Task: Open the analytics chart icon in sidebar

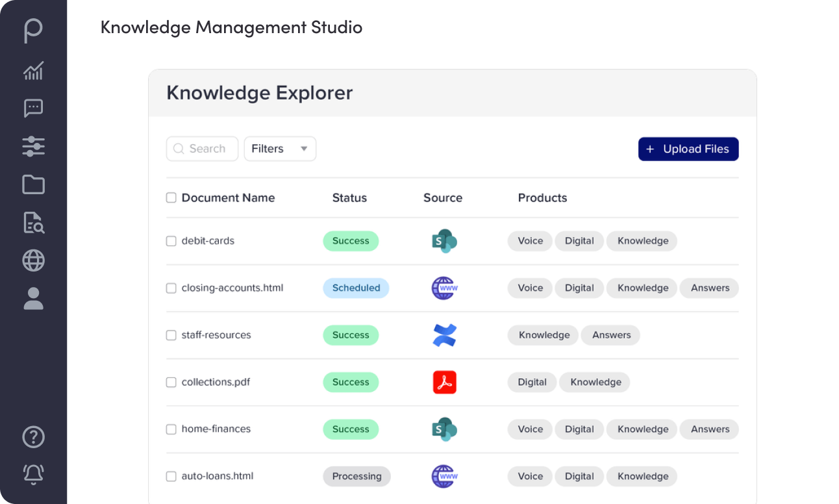Action: coord(33,71)
